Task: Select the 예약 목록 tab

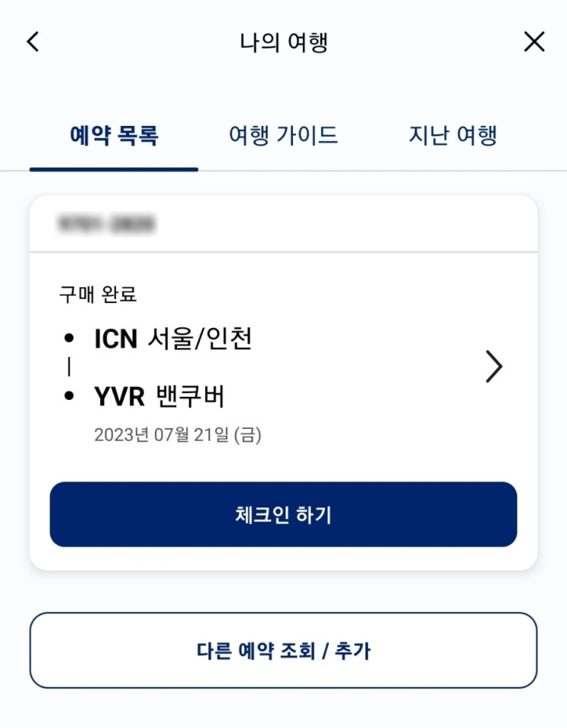Action: (x=114, y=137)
